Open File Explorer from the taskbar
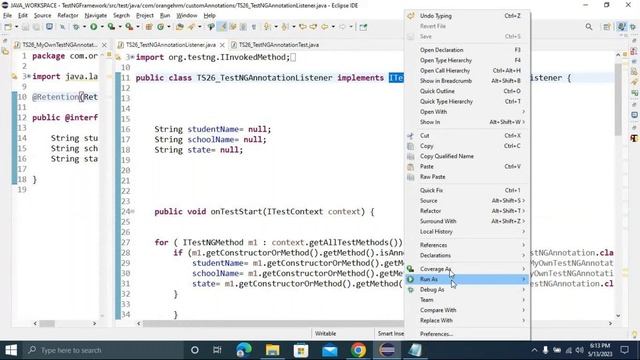This screenshot has height=360, width=640. (272, 350)
